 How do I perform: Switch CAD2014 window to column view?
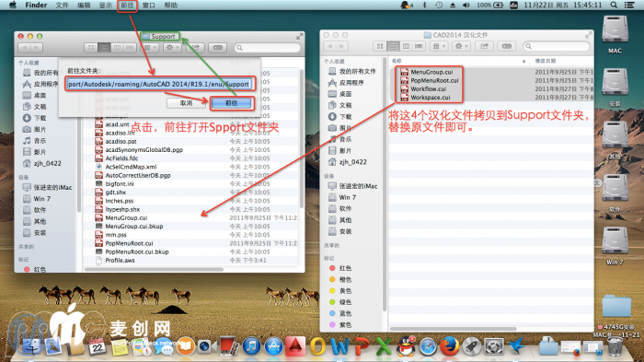click(x=406, y=46)
